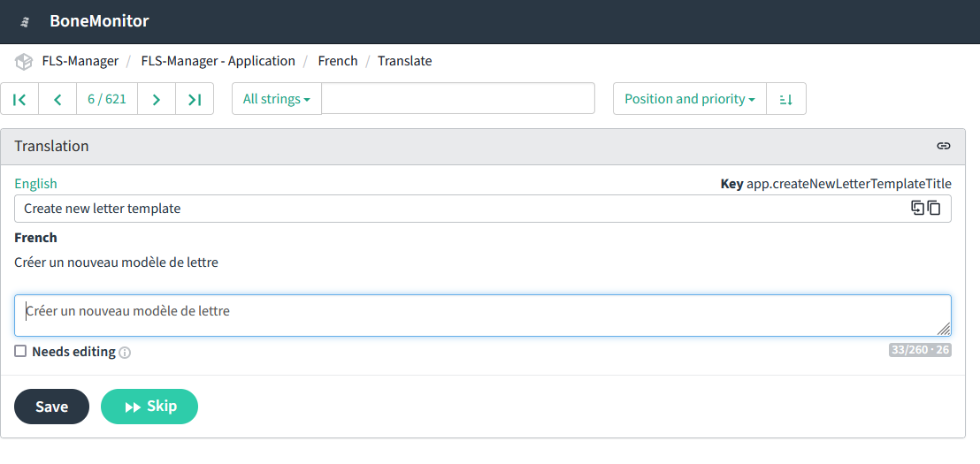Viewport: 980px width, 464px height.
Task: Save the French translation
Action: 52,407
